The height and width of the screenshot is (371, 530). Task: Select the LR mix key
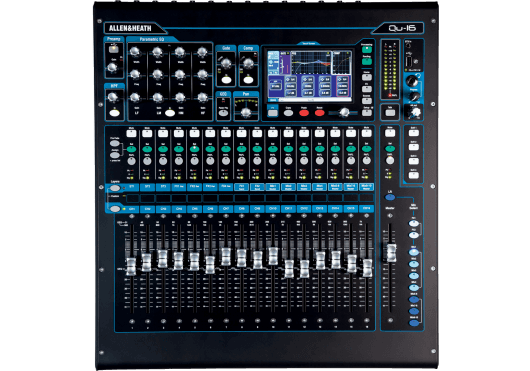390,197
